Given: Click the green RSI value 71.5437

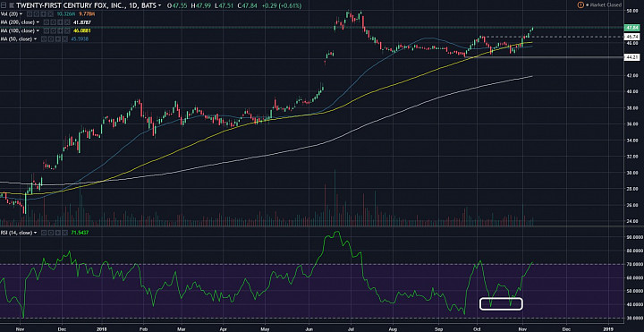Looking at the screenshot, I should point(80,233).
